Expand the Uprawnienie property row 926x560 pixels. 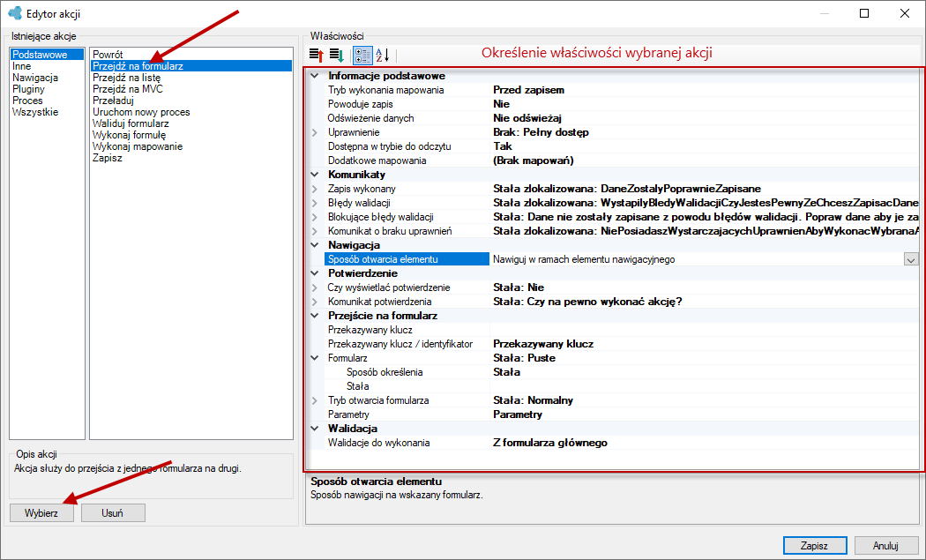[x=315, y=132]
